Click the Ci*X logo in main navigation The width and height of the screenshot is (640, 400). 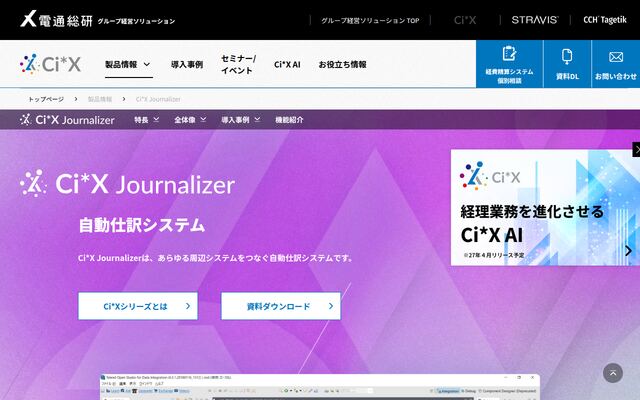pos(51,64)
